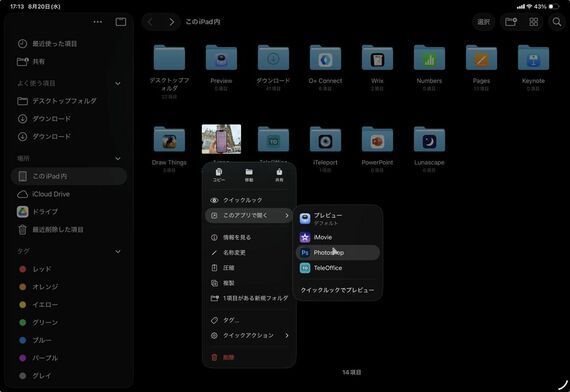
Task: Expand the クイックアクション submenu
Action: tap(249, 335)
